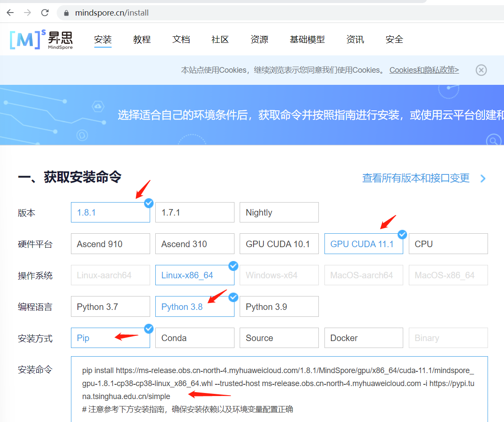Click the 一、获取安装命令 heading

(70, 177)
